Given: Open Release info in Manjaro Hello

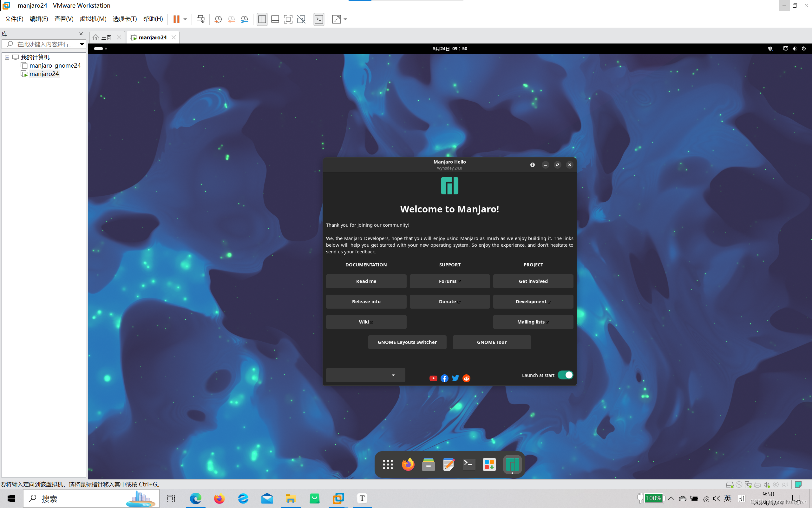Looking at the screenshot, I should (366, 301).
